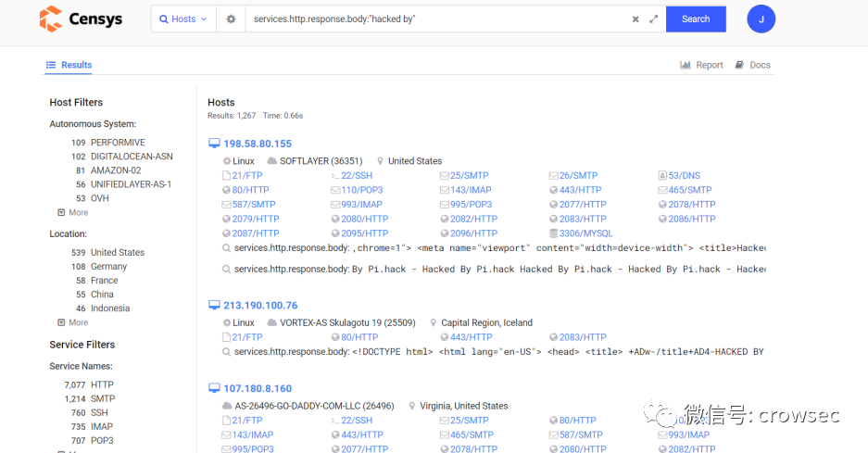Image resolution: width=868 pixels, height=453 pixels.
Task: Click cloud icon beside AS-26496-GO-DADDY-COM-LLC
Action: pyautogui.click(x=227, y=406)
